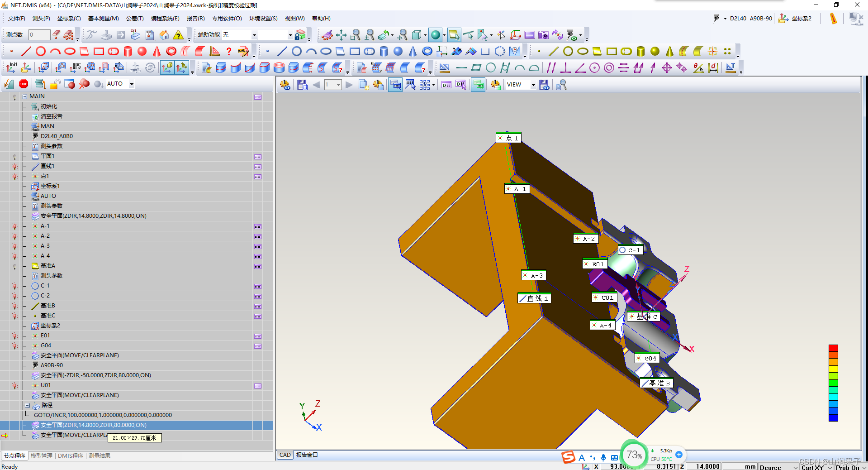The image size is (868, 470).
Task: Click the G04 label in CAD view
Action: coord(647,358)
